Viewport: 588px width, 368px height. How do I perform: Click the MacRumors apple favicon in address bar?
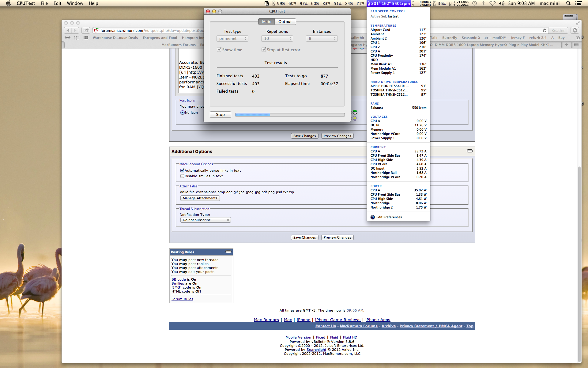click(96, 30)
